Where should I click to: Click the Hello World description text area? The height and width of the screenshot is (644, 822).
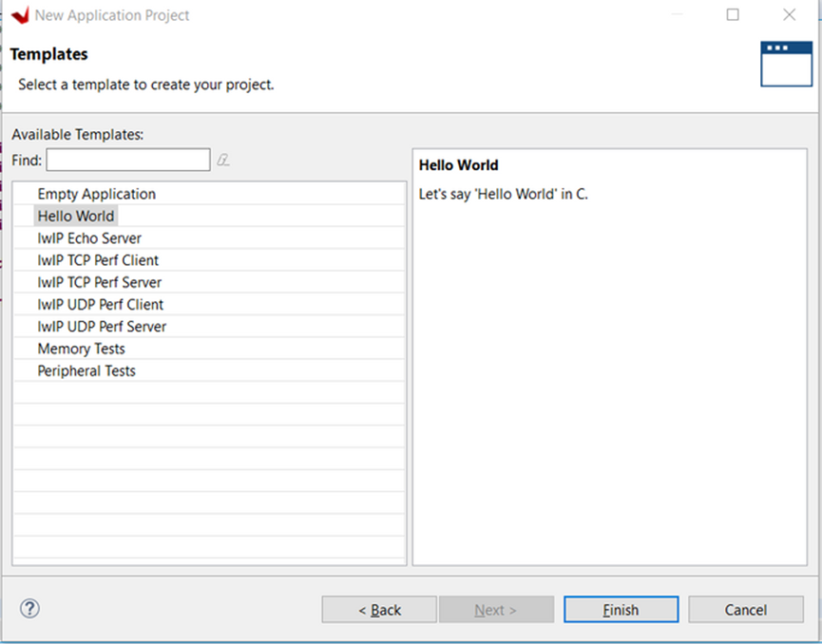click(608, 361)
